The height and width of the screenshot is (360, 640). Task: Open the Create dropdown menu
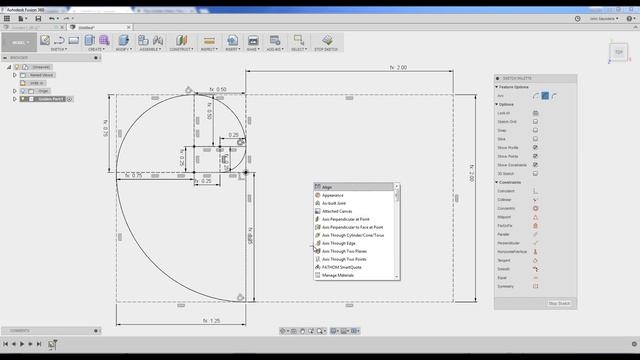pyautogui.click(x=97, y=49)
